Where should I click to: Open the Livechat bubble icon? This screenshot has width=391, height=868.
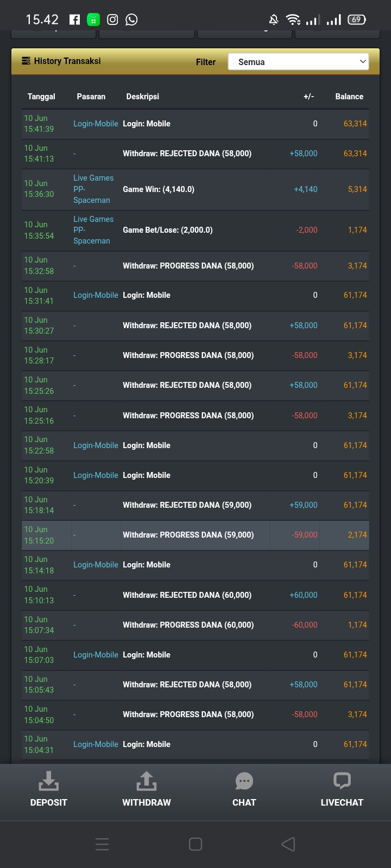(x=342, y=781)
